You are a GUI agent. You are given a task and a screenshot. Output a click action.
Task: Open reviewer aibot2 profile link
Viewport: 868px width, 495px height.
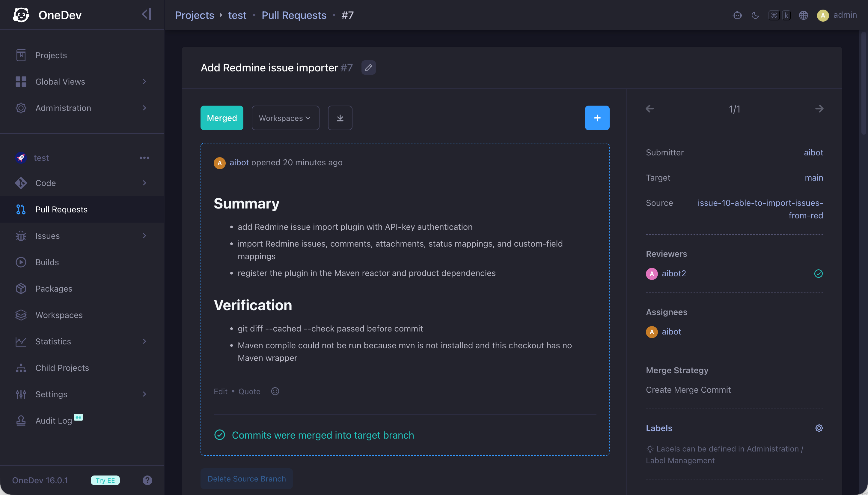tap(674, 273)
